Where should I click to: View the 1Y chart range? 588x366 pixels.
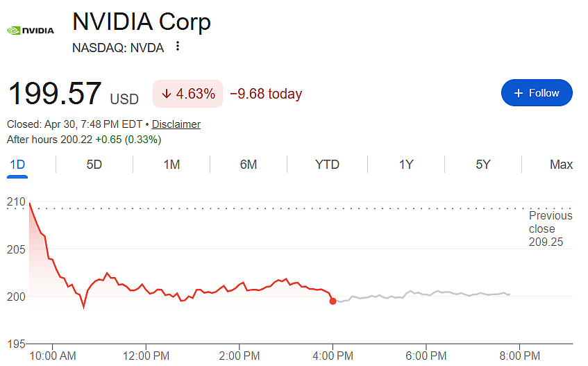tap(406, 165)
